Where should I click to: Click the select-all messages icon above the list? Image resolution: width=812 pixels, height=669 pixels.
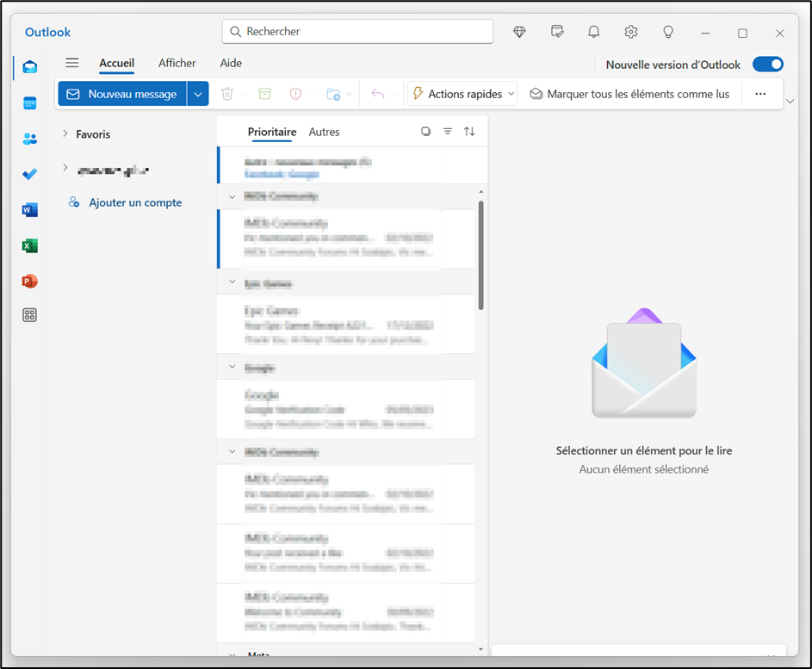point(425,131)
